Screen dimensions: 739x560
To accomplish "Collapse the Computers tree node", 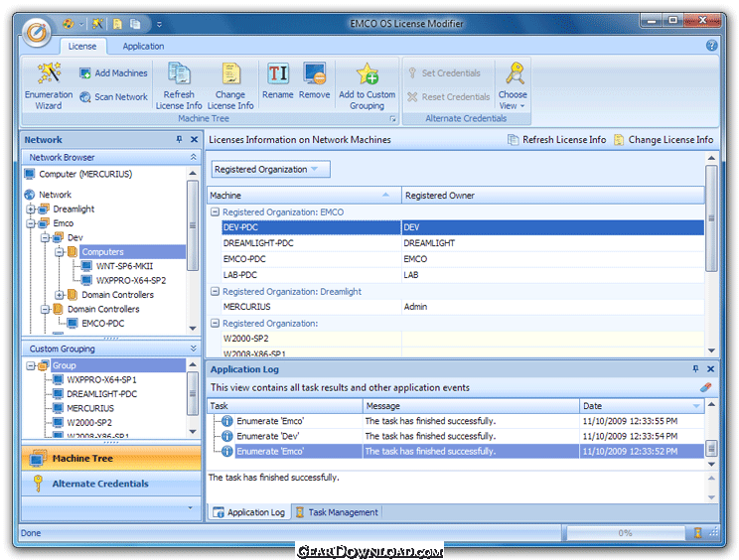I will 60,252.
